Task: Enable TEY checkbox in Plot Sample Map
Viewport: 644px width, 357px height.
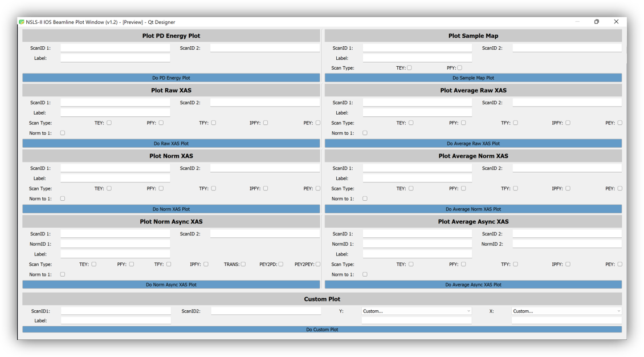Action: click(409, 68)
